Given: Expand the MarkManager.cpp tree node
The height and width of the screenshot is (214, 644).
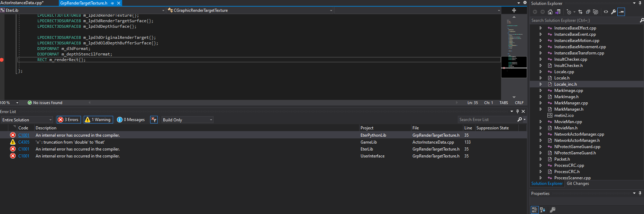Looking at the screenshot, I should pyautogui.click(x=541, y=103).
